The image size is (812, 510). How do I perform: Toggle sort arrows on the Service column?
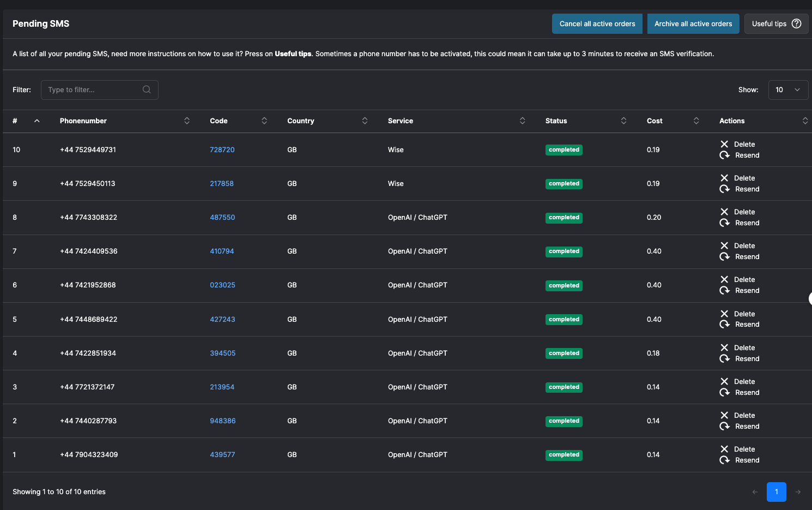pyautogui.click(x=522, y=121)
